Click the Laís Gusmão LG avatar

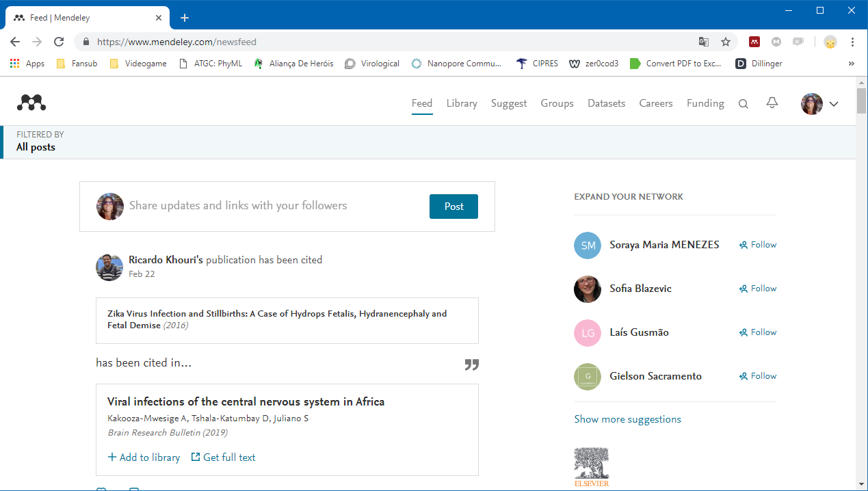[588, 332]
